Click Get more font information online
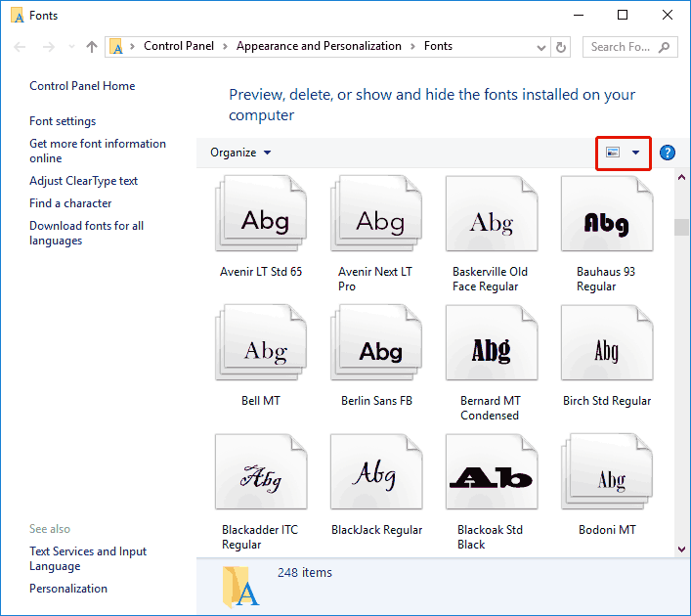The height and width of the screenshot is (616, 691). tap(98, 151)
